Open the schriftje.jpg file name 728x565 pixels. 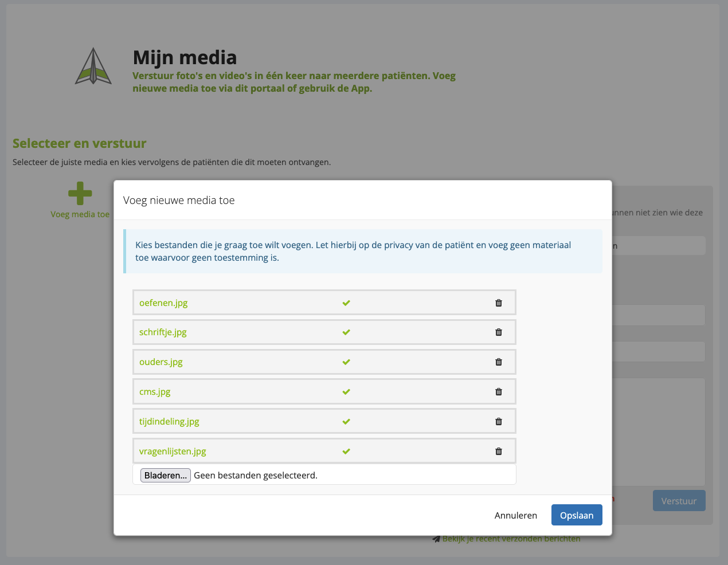point(163,332)
